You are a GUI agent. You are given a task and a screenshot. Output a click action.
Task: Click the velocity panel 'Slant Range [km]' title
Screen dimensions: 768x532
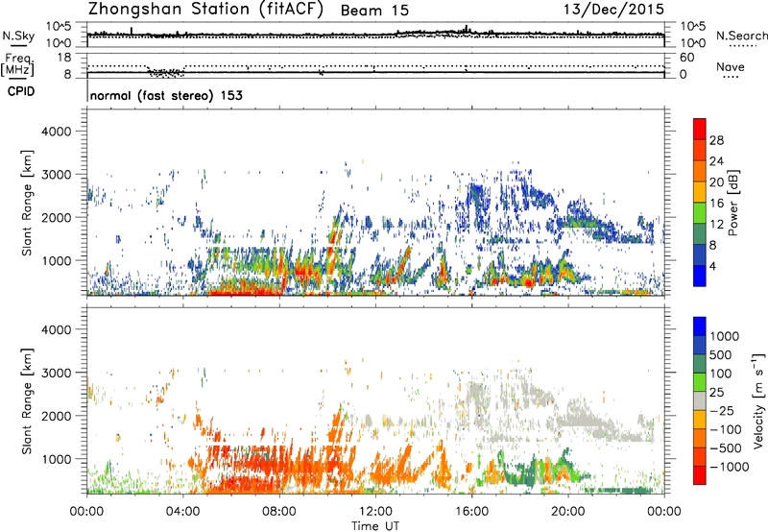coord(27,400)
